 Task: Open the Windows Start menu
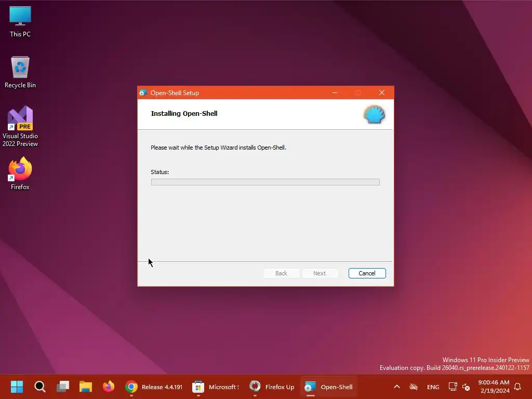[x=17, y=387]
